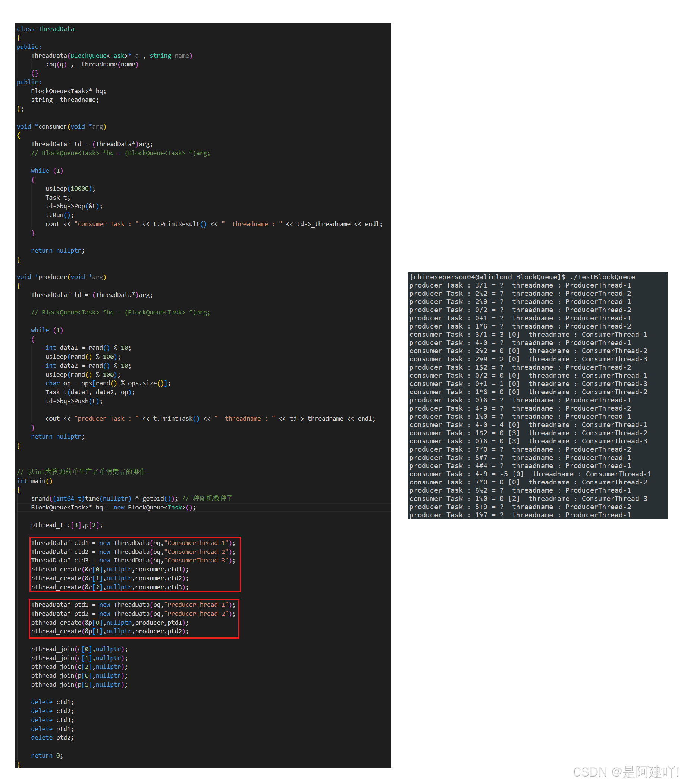Click the 't.Run();' line
Screen dimensions: 681x784
pyautogui.click(x=60, y=215)
